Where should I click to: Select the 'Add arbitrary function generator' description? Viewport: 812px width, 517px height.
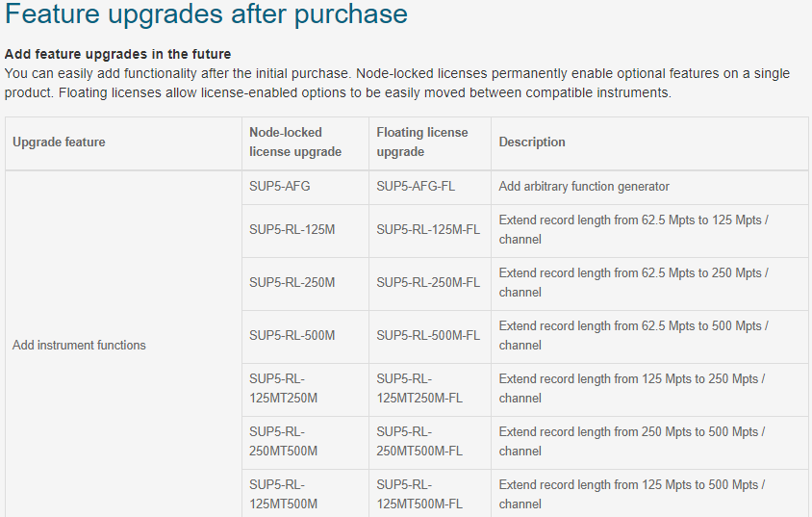(x=584, y=186)
